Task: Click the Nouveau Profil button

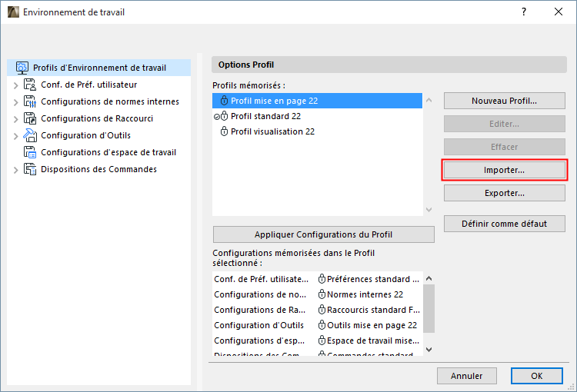Action: 504,101
